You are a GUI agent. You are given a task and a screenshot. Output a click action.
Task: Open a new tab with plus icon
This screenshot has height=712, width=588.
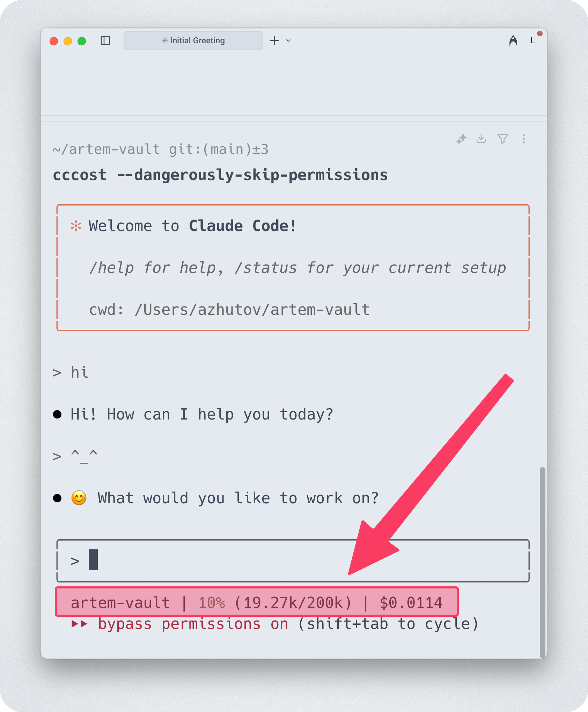[274, 40]
